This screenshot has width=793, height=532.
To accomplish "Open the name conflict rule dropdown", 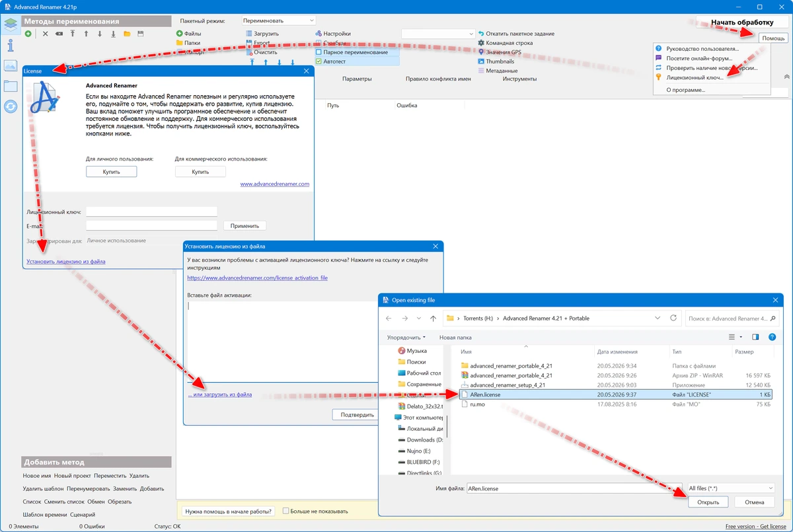I will (x=438, y=34).
